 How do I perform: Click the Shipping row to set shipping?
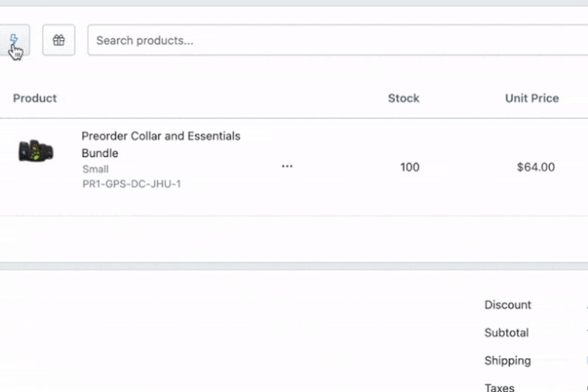click(x=508, y=360)
